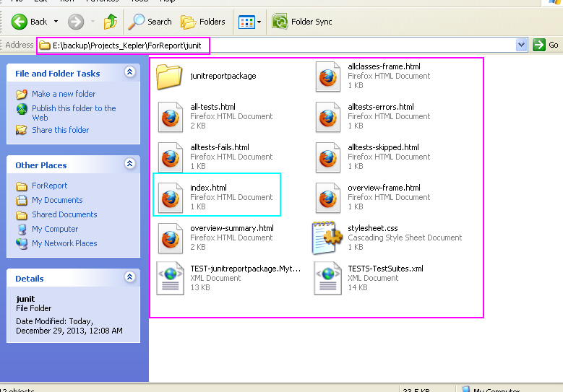Click the TESTS-TestSuites.xml file name

386,269
